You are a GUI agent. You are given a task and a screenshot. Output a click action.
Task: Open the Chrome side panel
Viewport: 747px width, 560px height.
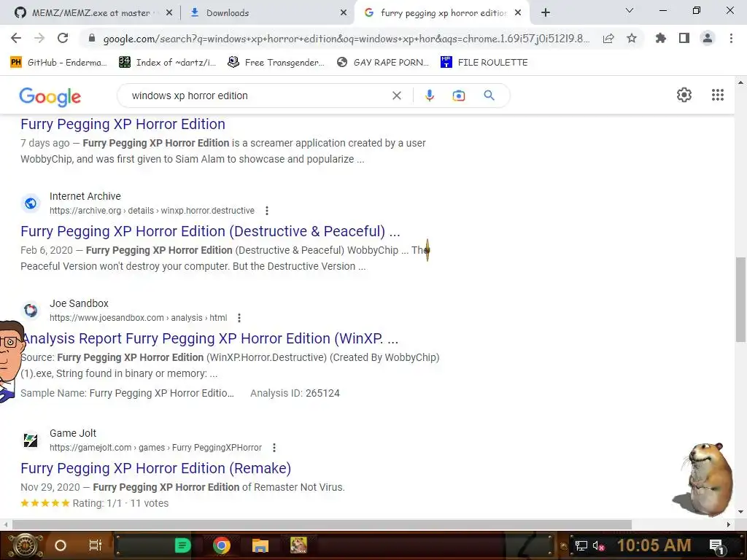684,38
